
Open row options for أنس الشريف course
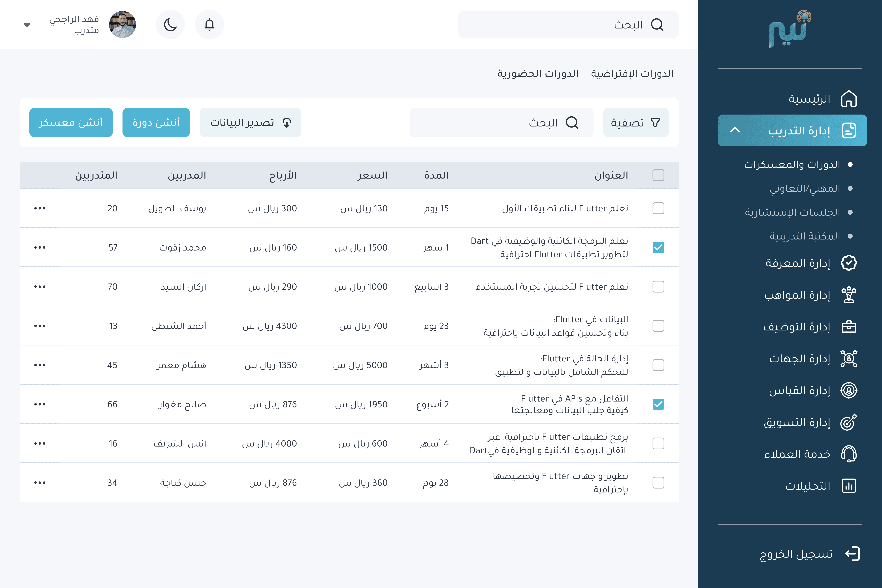[40, 443]
